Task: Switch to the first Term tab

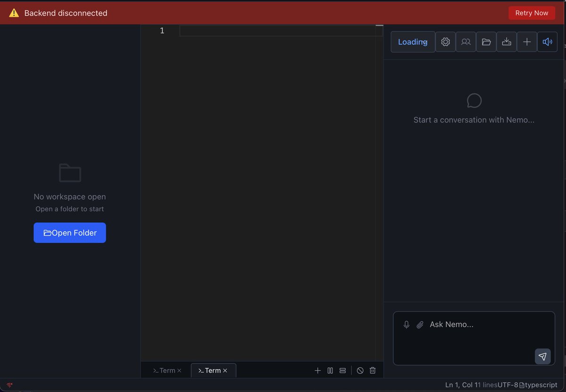Action: 165,370
